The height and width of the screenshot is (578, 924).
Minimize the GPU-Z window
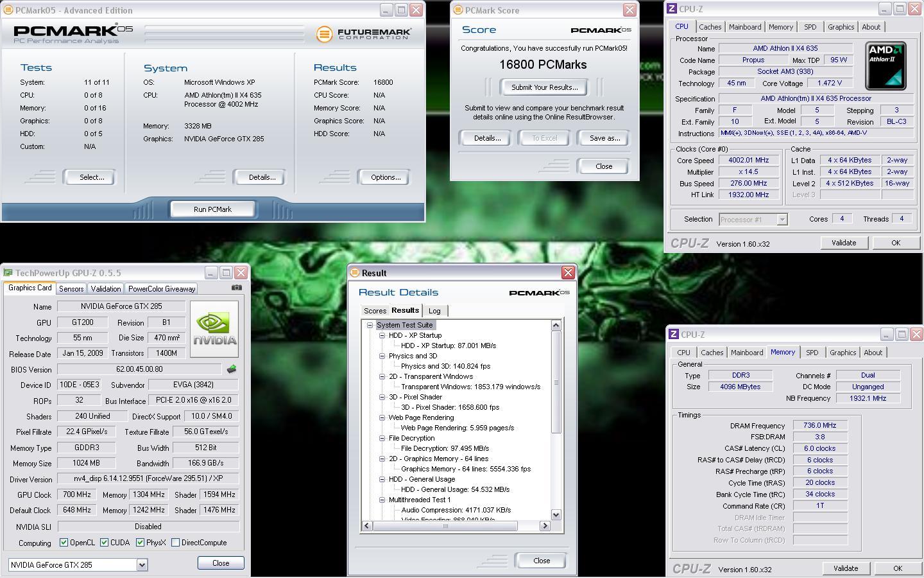211,273
